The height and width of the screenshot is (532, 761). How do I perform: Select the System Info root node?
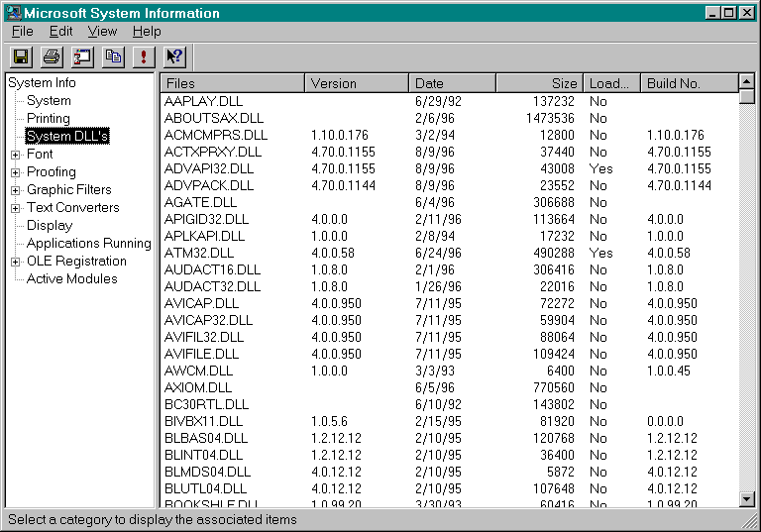coord(42,83)
